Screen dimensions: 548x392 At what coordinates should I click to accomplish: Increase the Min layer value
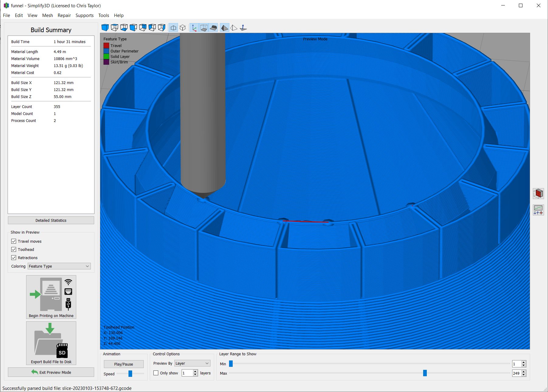point(523,362)
